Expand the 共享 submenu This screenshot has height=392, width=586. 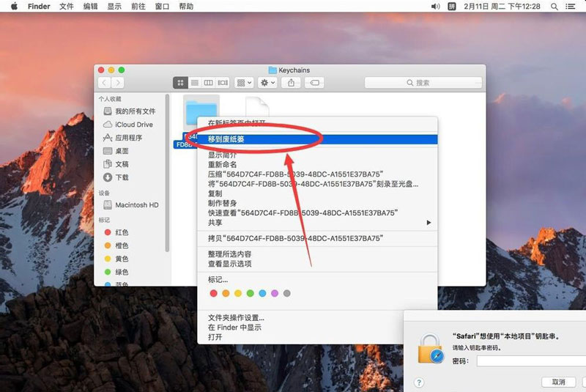coord(317,223)
